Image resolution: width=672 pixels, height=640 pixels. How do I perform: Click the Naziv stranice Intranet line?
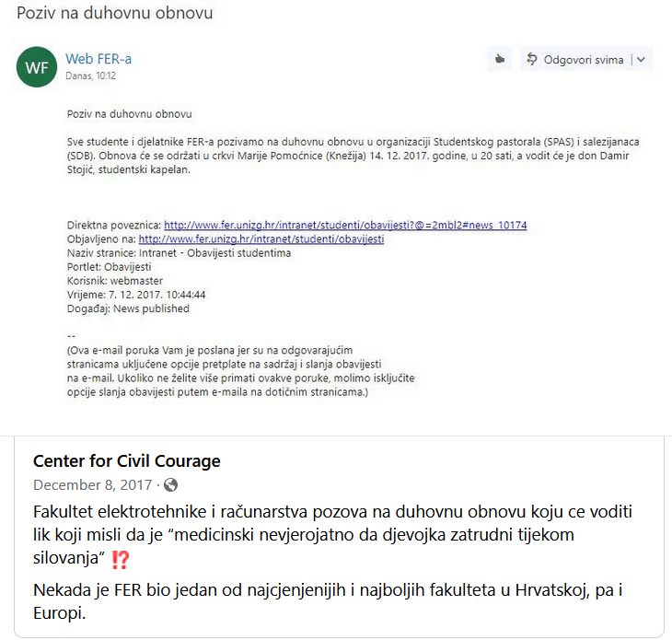coord(179,253)
